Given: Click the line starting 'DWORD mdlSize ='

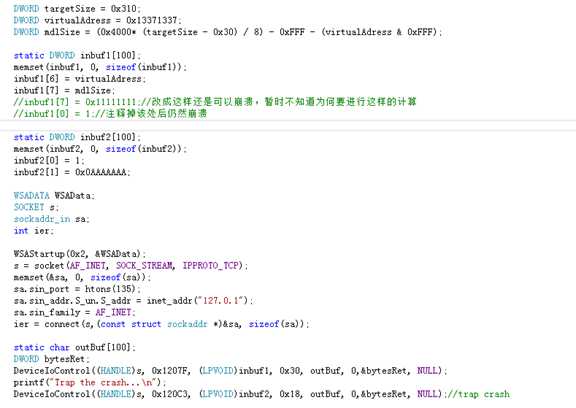Looking at the screenshot, I should [228, 32].
